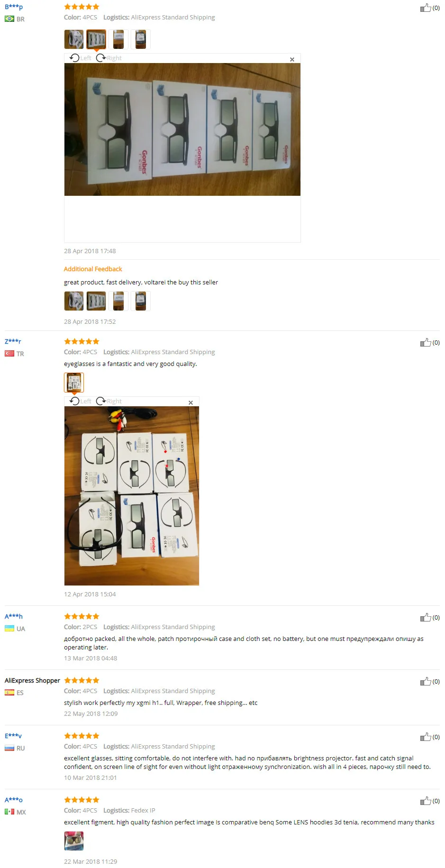445x868 pixels.
Task: Thumbs-up A***h's review from UA
Action: coord(426,617)
